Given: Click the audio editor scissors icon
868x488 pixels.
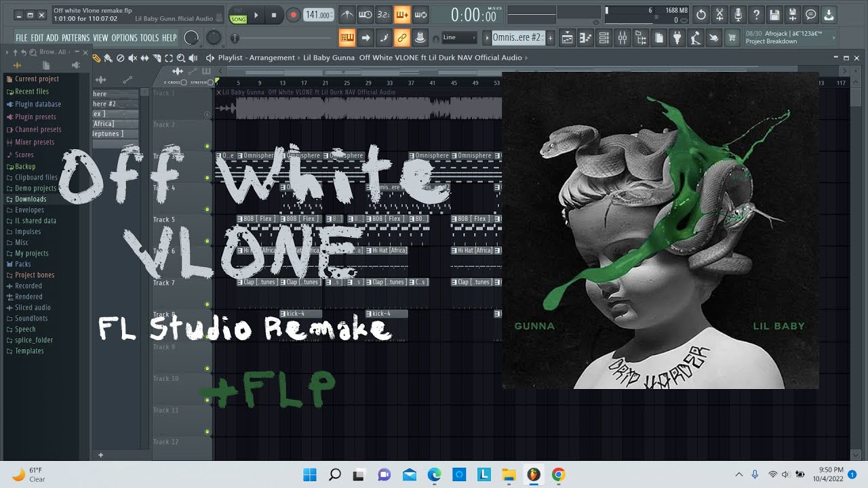Looking at the screenshot, I should coord(719,14).
